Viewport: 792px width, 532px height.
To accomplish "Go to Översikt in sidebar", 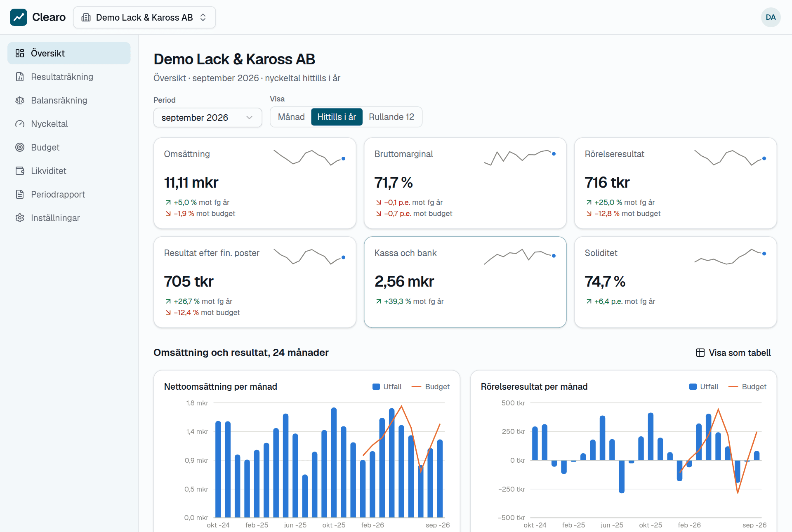I will 69,53.
